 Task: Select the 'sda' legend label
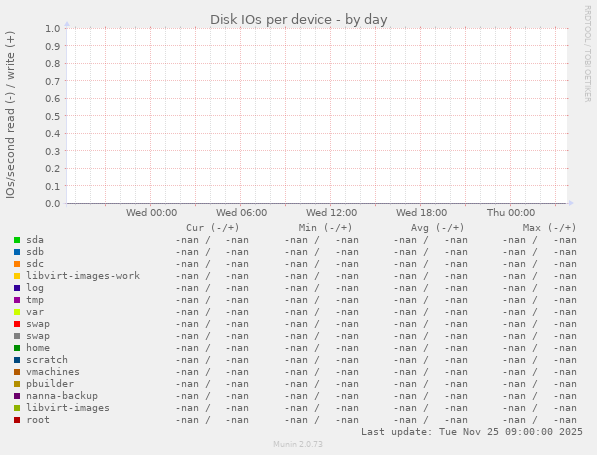[35, 240]
